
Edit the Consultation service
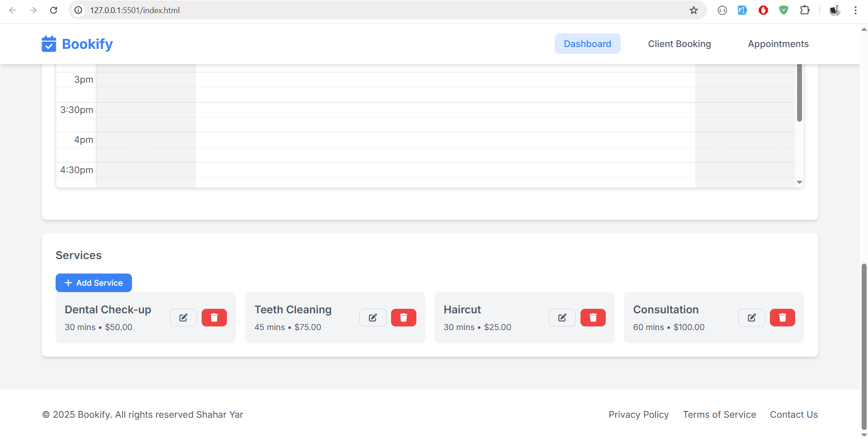[751, 318]
